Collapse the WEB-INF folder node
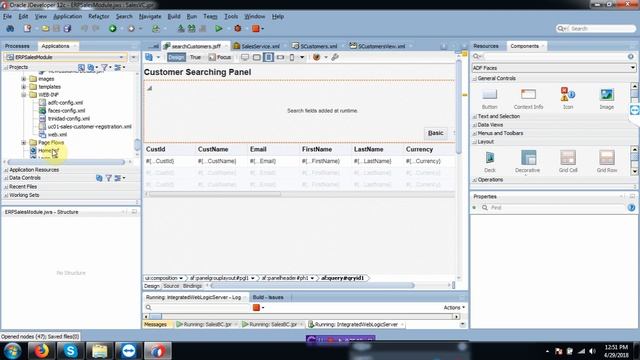This screenshot has height=360, width=640. coord(24,95)
